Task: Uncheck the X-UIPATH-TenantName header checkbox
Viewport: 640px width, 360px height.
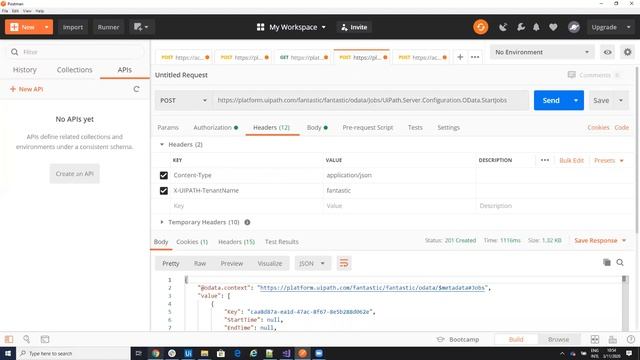Action: pos(164,191)
